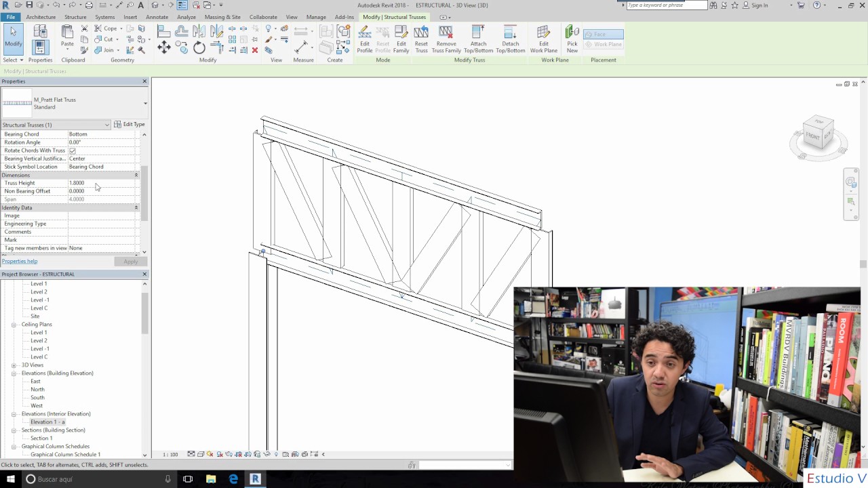Open the Properties help link
The width and height of the screenshot is (868, 488).
pyautogui.click(x=20, y=261)
